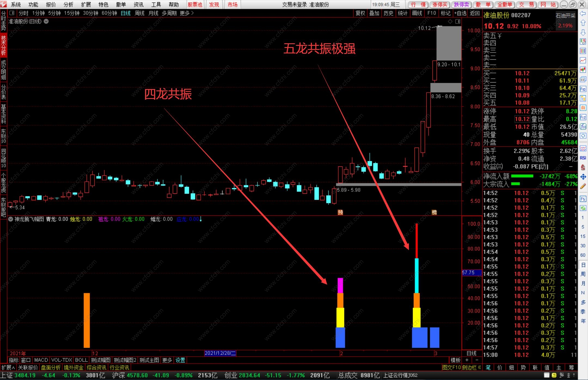Toggle the sidebar via 侧边栏 at bottom
The width and height of the screenshot is (588, 380).
[471, 367]
